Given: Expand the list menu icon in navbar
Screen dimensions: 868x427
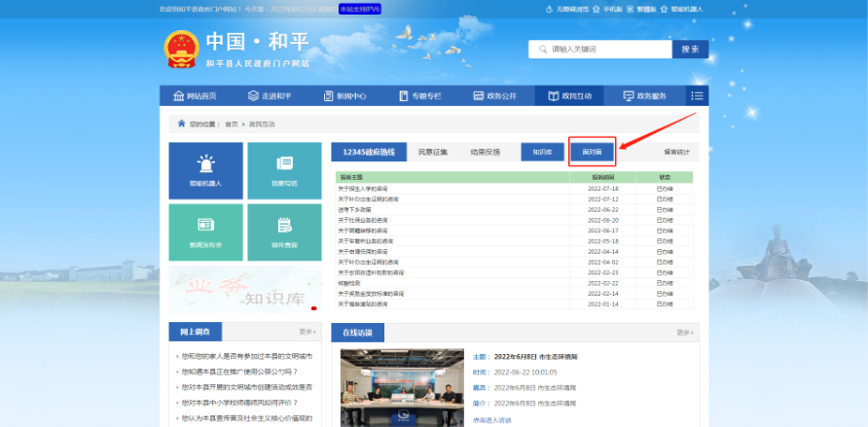Looking at the screenshot, I should 698,95.
